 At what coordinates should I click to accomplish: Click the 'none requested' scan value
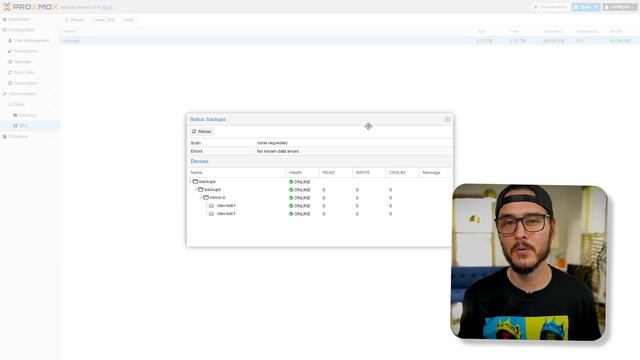[x=272, y=143]
